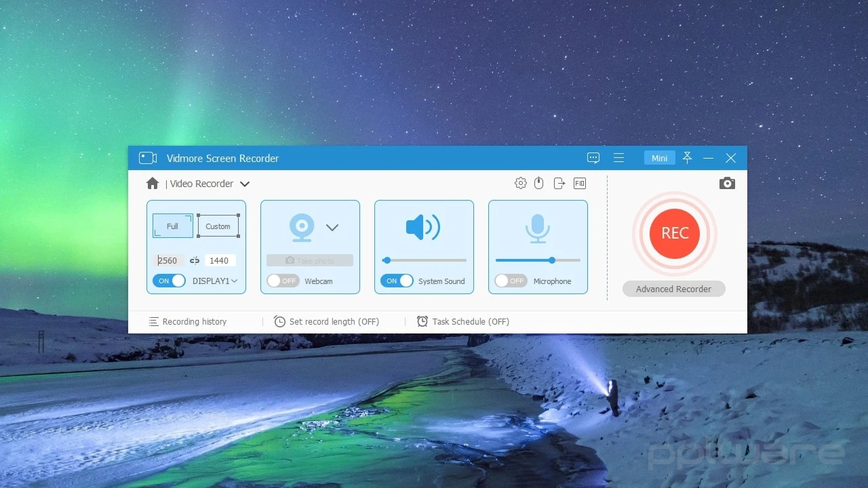Click the feedback chat bubble icon
The image size is (868, 488).
593,158
